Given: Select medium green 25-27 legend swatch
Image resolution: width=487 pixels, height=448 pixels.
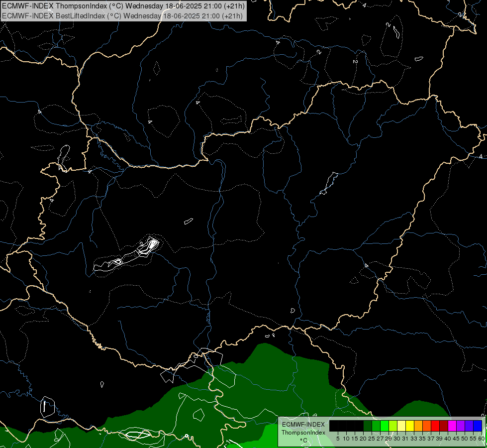Looking at the screenshot, I should pos(376,426).
